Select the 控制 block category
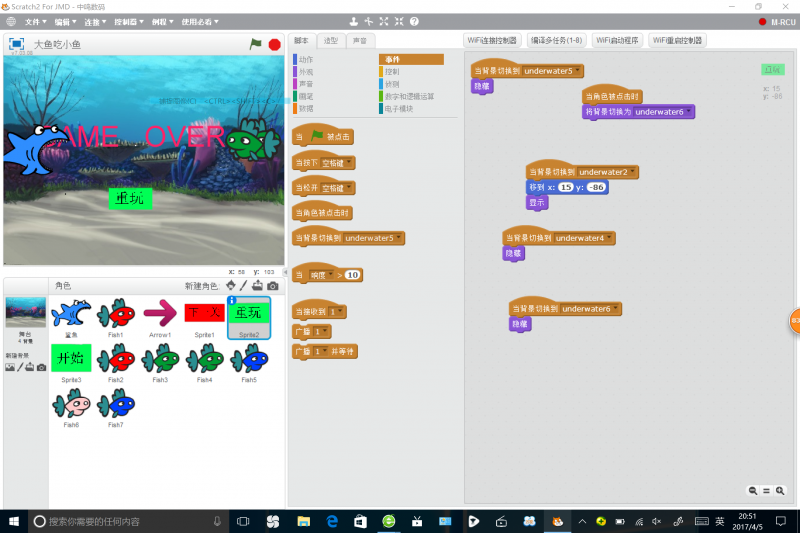This screenshot has width=800, height=533. pos(392,71)
